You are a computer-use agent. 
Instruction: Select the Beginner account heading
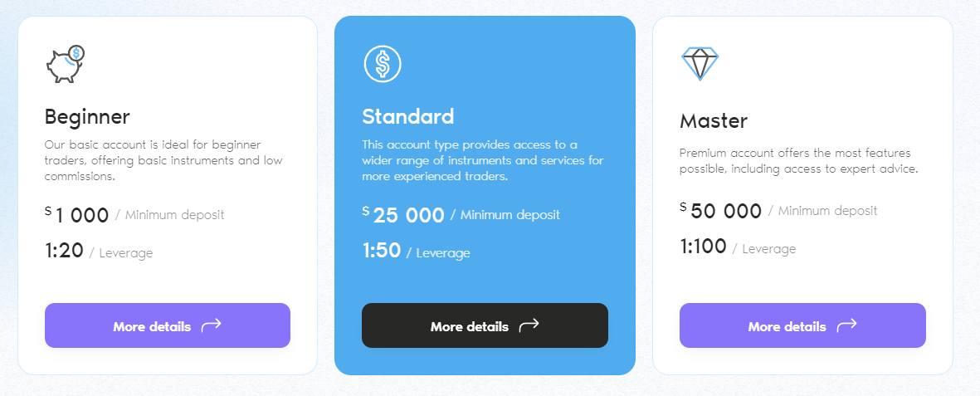pyautogui.click(x=87, y=116)
